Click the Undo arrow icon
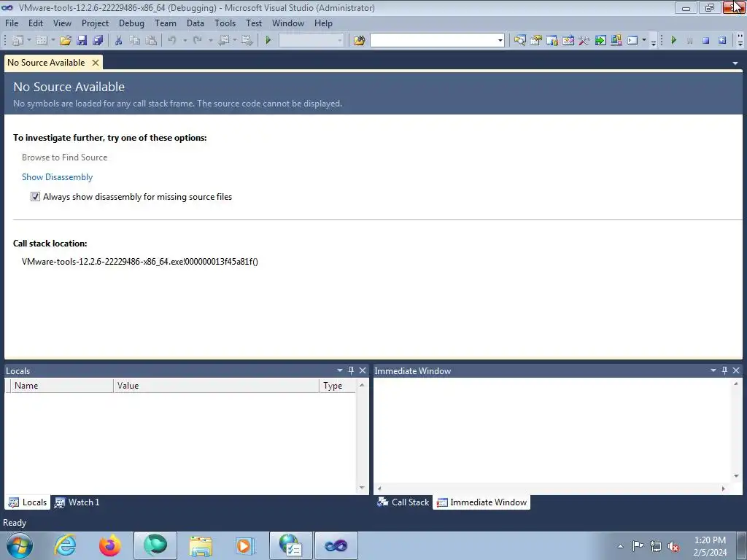747x560 pixels. tap(172, 41)
